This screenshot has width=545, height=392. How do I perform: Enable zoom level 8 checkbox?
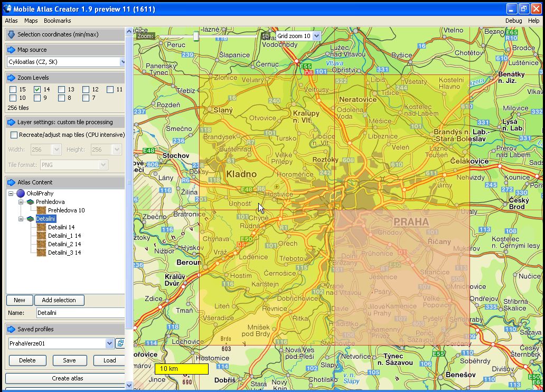[61, 98]
